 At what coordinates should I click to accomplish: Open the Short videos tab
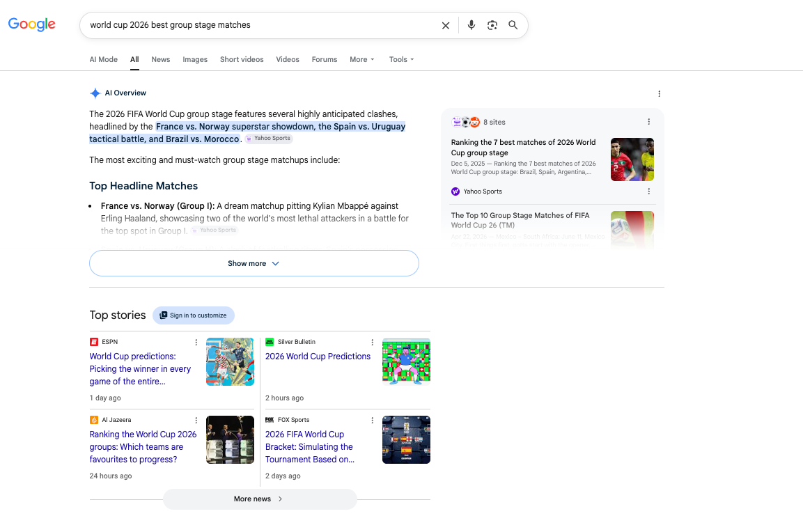click(x=242, y=59)
